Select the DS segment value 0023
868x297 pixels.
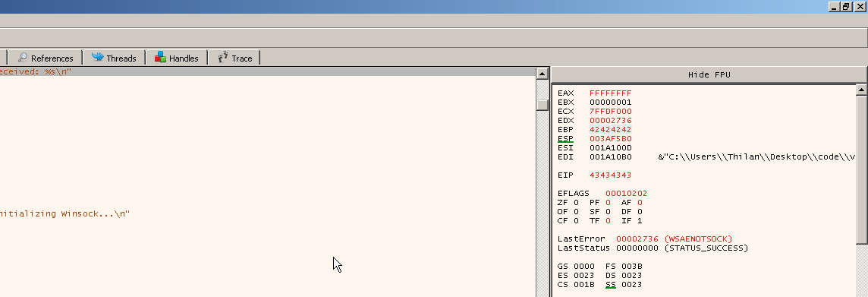631,276
